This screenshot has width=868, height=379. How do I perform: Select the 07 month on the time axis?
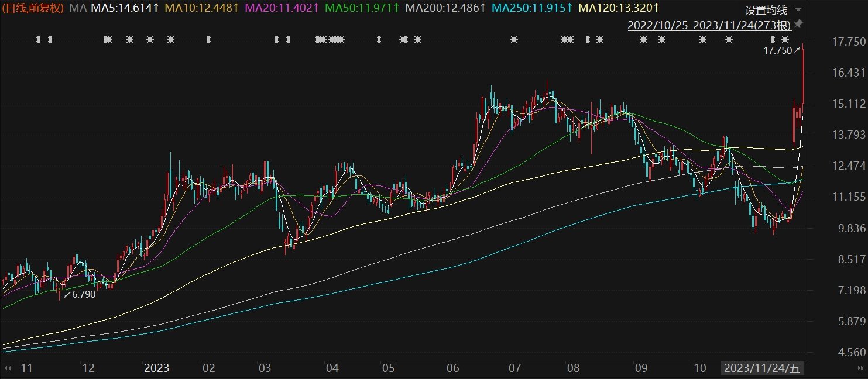click(x=514, y=368)
